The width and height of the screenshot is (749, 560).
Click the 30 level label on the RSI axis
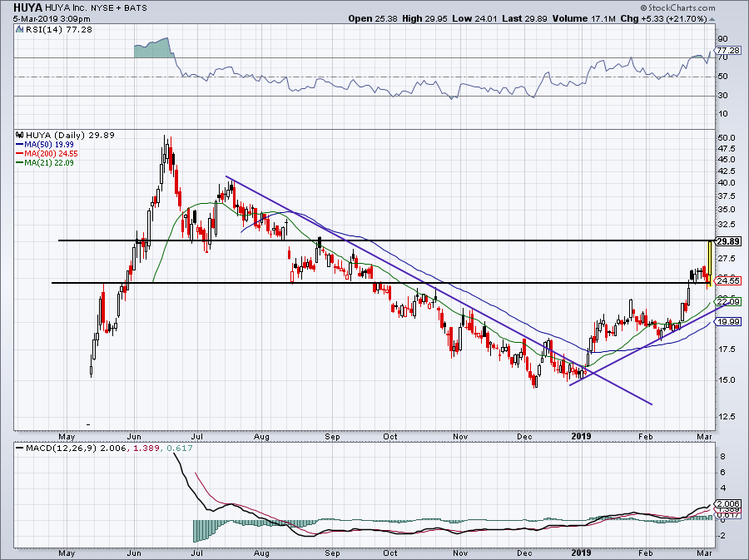point(722,96)
